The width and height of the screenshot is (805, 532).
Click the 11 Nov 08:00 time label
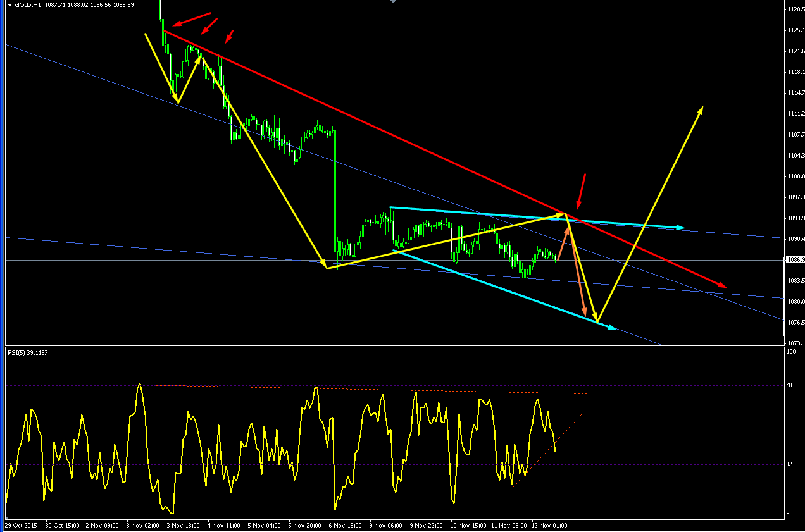pyautogui.click(x=508, y=526)
